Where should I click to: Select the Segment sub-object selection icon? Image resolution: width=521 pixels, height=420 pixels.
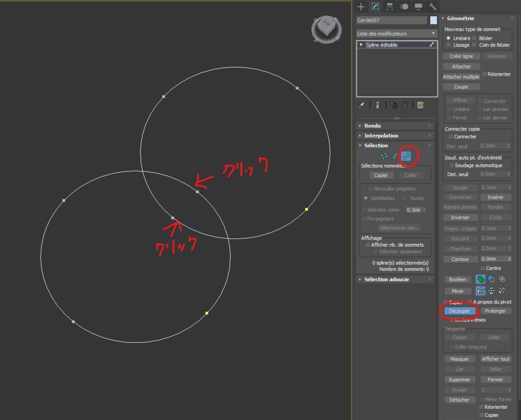coord(395,156)
